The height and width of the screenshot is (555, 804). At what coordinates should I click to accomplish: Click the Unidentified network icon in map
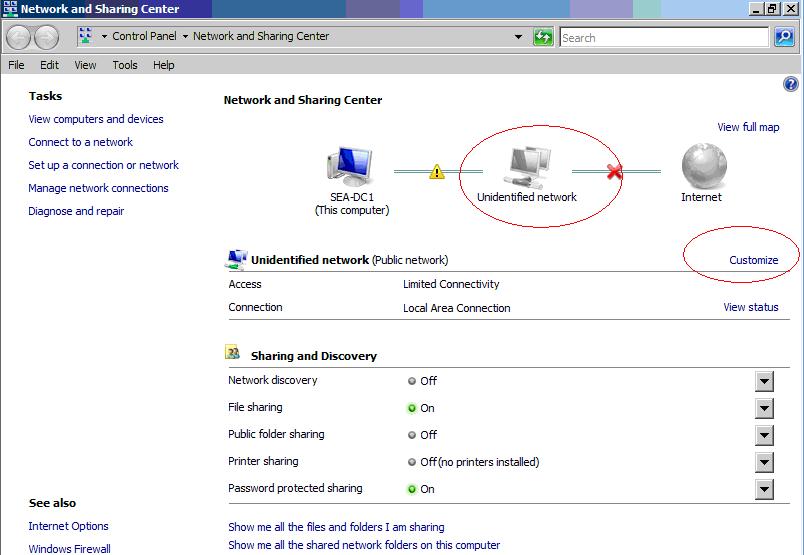click(526, 167)
